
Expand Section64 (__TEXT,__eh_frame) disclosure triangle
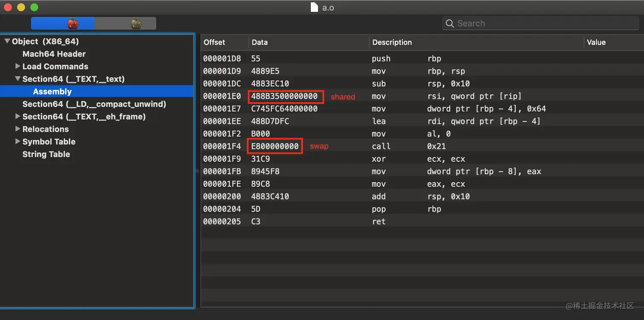(17, 116)
